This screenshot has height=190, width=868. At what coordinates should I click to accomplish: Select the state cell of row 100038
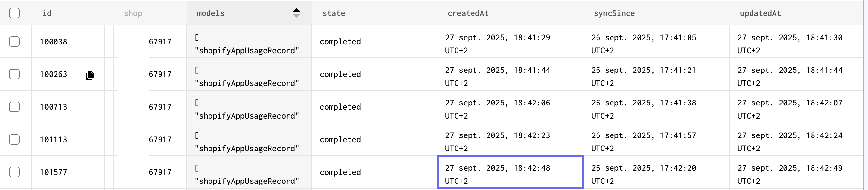tap(340, 41)
